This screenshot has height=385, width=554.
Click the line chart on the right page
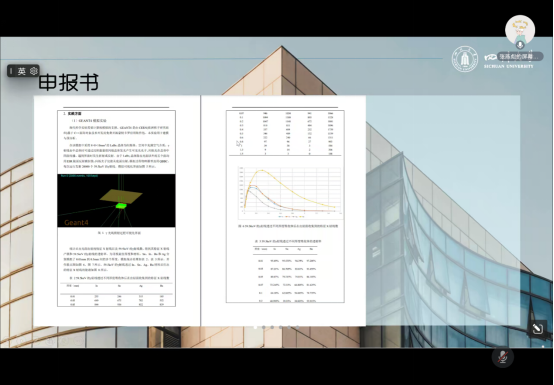[290, 192]
